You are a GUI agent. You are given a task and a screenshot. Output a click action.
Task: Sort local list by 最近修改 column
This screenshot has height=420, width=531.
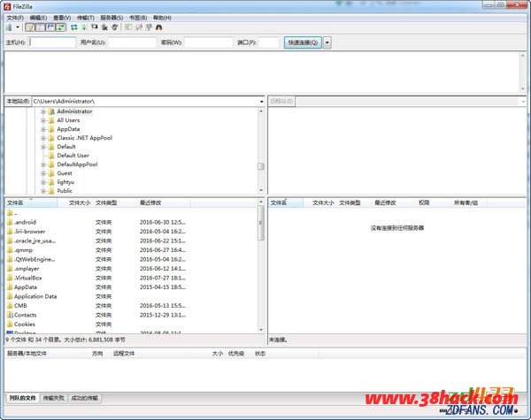(x=165, y=202)
